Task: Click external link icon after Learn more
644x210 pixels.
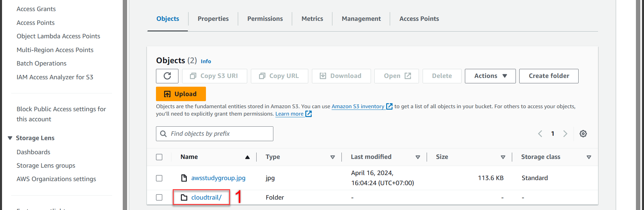Action: click(x=309, y=114)
